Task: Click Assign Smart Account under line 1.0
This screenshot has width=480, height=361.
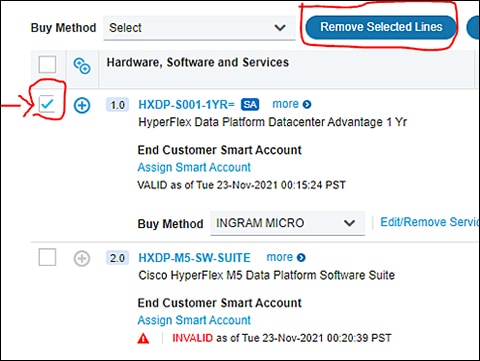Action: pyautogui.click(x=194, y=167)
